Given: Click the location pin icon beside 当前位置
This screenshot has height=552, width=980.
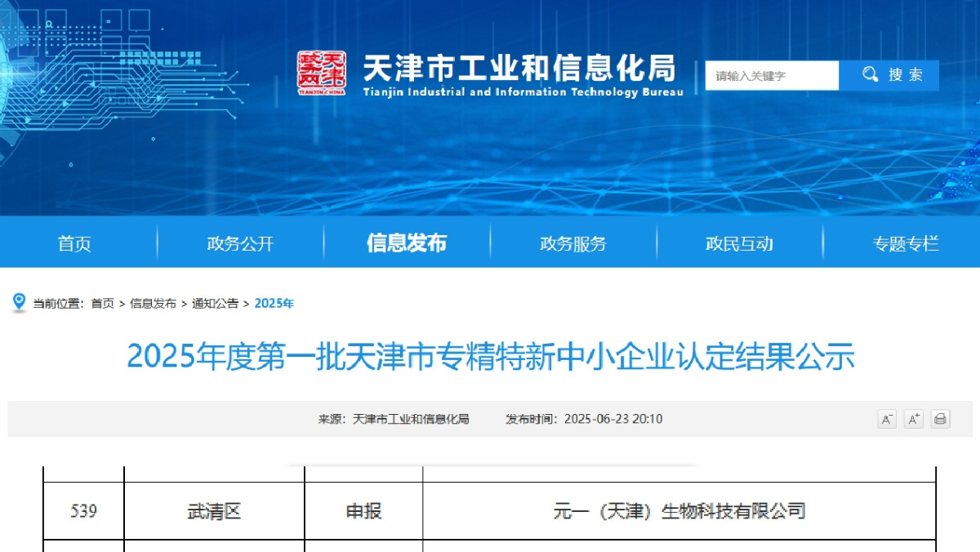Looking at the screenshot, I should tap(19, 303).
